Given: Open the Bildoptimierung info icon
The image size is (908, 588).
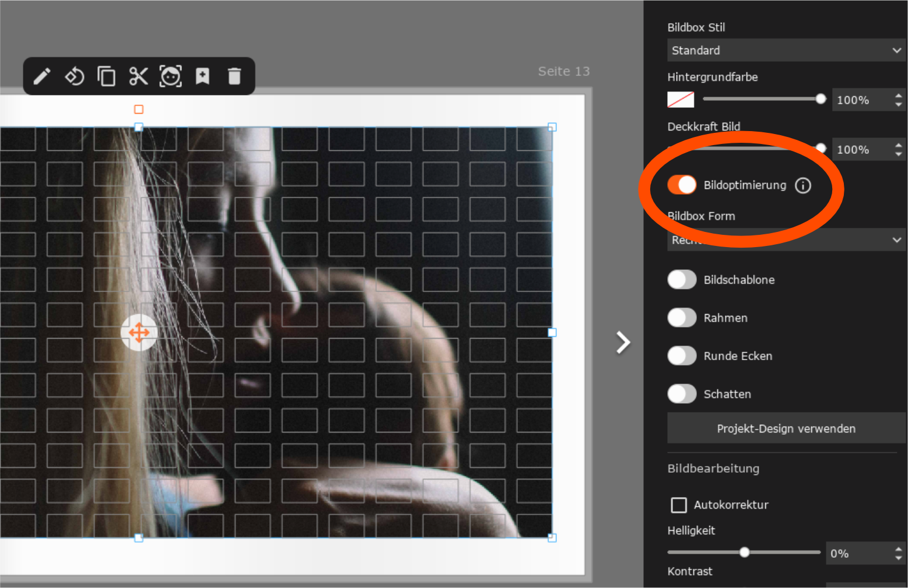Looking at the screenshot, I should click(x=803, y=185).
